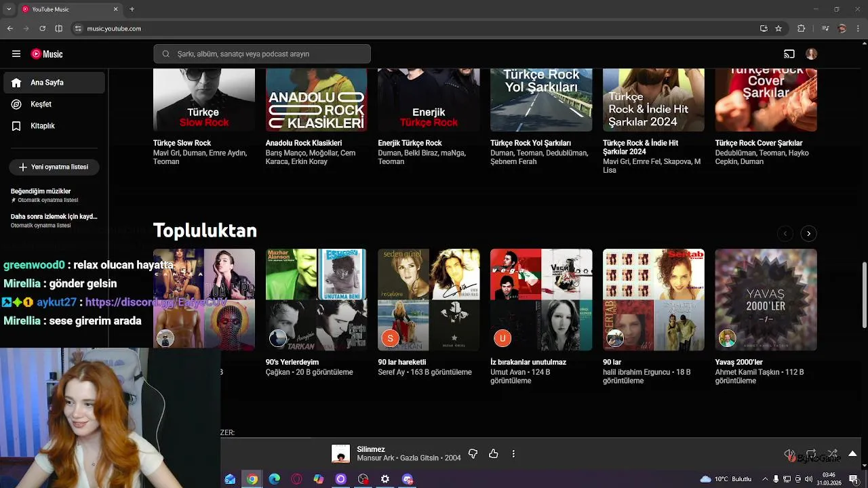Open Discord from the taskbar
Image resolution: width=868 pixels, height=488 pixels.
coord(408,479)
